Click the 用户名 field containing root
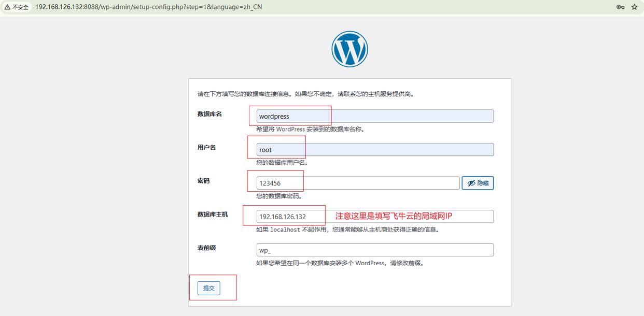The height and width of the screenshot is (316, 644). coord(375,150)
